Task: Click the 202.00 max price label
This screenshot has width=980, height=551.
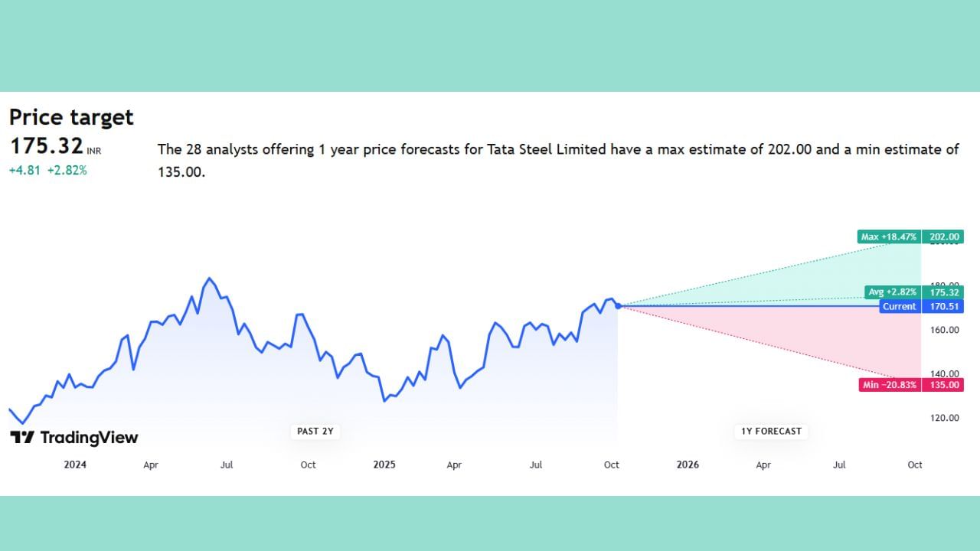Action: (x=943, y=237)
